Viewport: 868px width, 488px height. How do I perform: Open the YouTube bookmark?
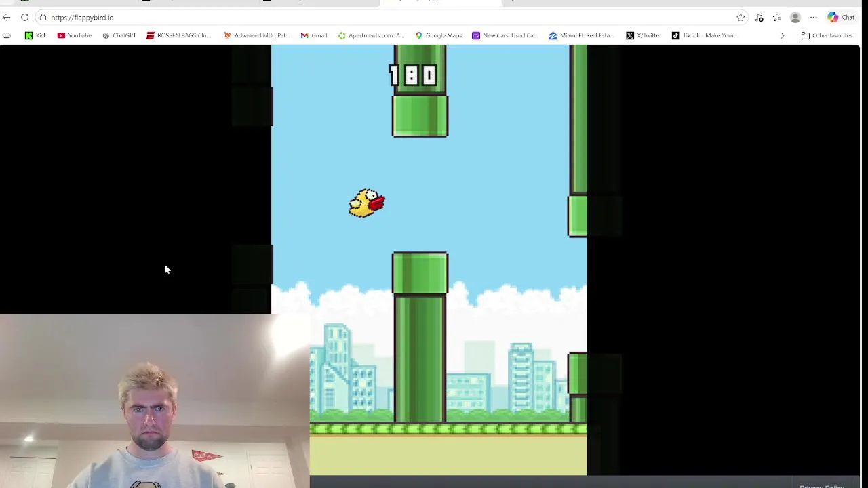75,35
